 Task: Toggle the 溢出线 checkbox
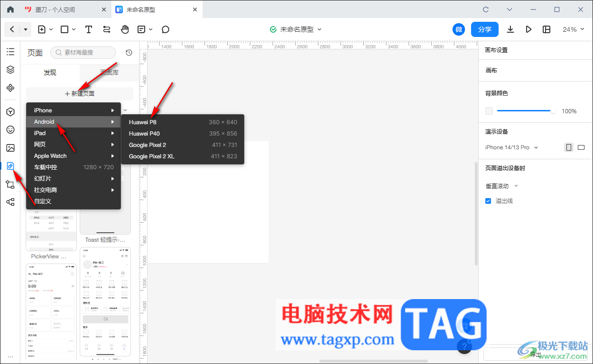click(x=488, y=201)
